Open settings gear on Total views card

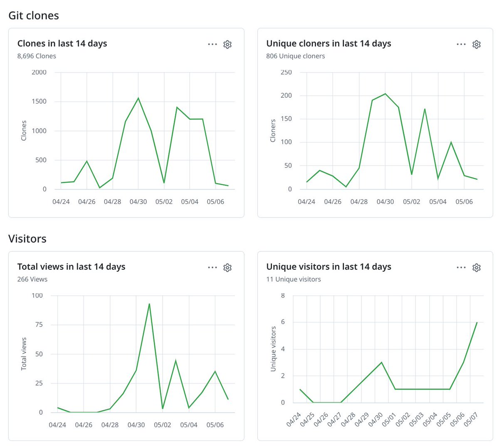[x=227, y=267]
